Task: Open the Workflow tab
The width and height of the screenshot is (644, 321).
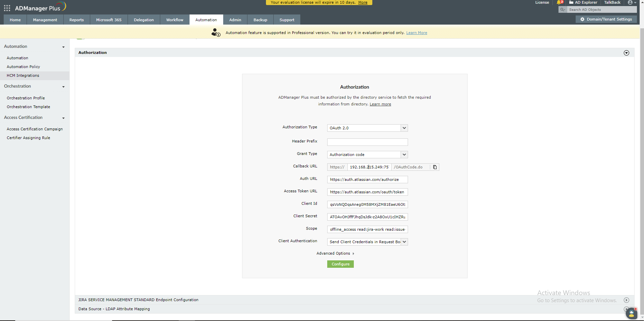Action: point(174,20)
